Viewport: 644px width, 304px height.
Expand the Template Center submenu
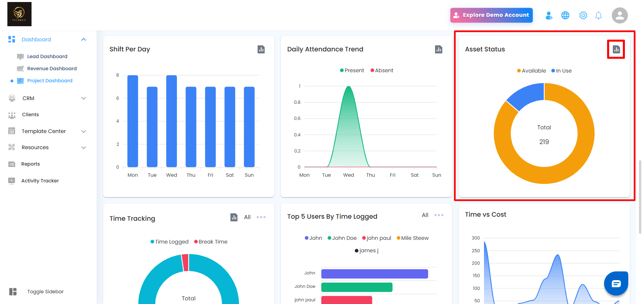tap(84, 131)
